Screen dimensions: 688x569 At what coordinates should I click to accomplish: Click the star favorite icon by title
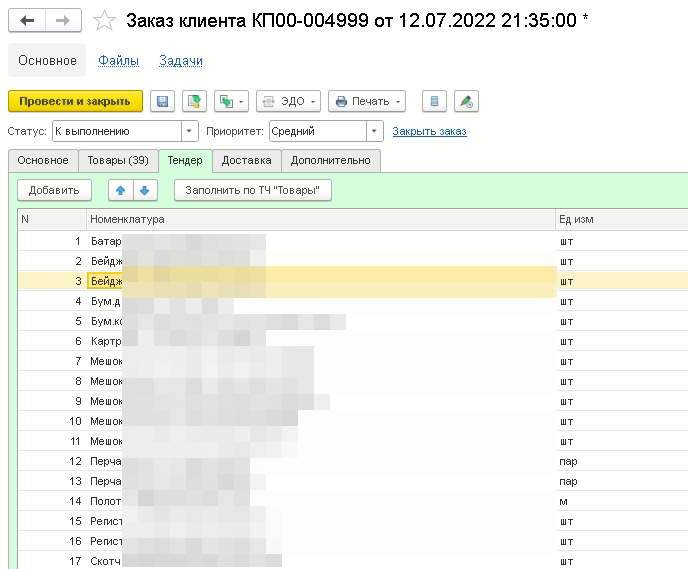tap(103, 21)
